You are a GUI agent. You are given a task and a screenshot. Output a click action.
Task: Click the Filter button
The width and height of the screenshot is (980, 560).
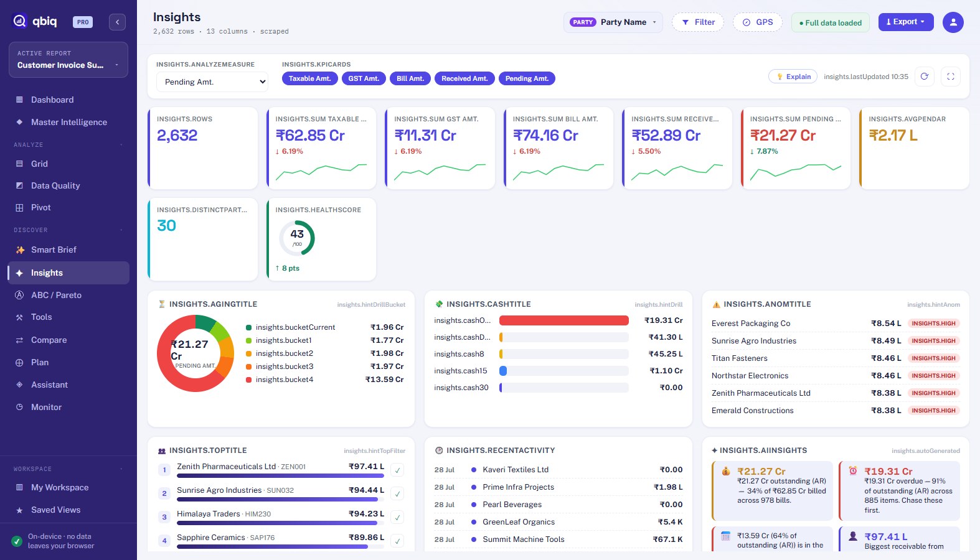(x=698, y=22)
